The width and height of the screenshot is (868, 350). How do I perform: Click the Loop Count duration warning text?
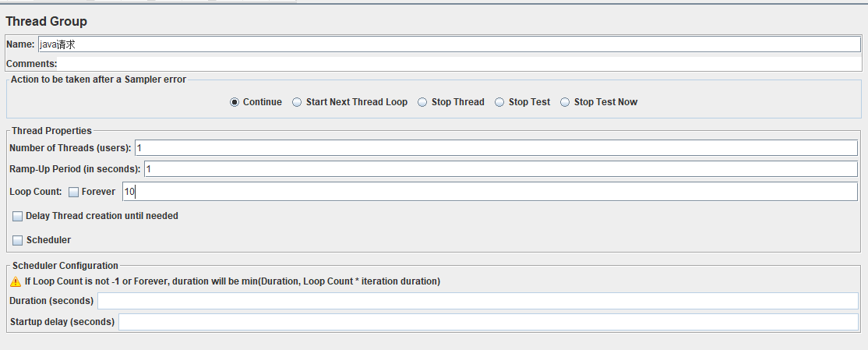pos(232,281)
